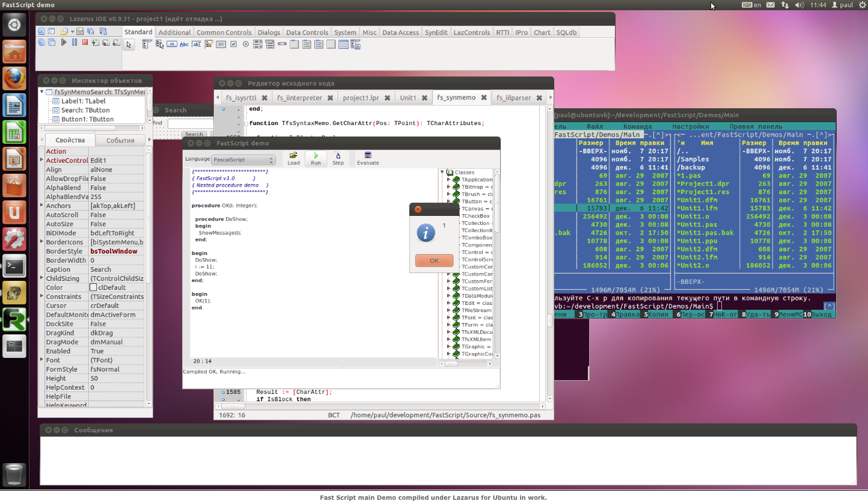Pick the TLabel (Abc) component icon

click(x=184, y=44)
